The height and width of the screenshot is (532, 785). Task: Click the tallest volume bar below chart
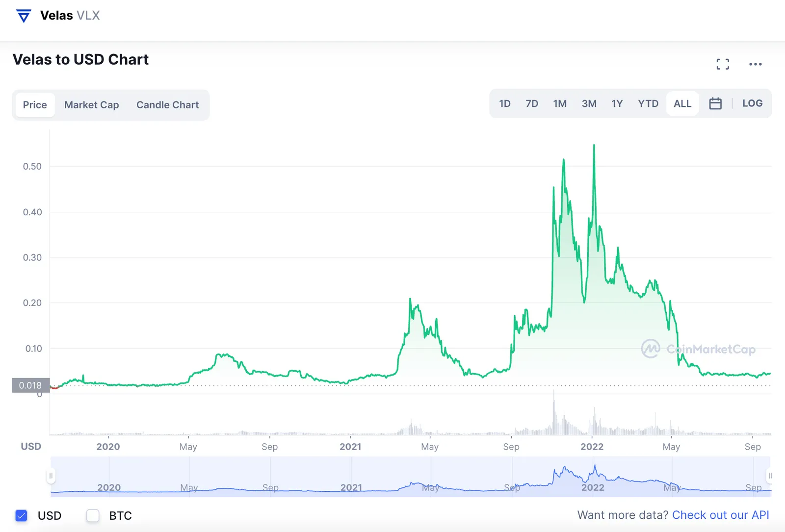554,412
